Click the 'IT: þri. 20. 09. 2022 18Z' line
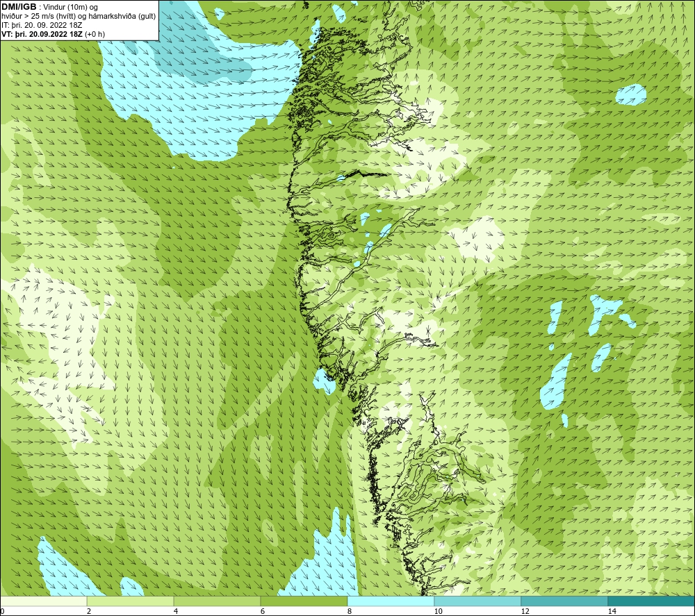This screenshot has width=695, height=616. 42,25
